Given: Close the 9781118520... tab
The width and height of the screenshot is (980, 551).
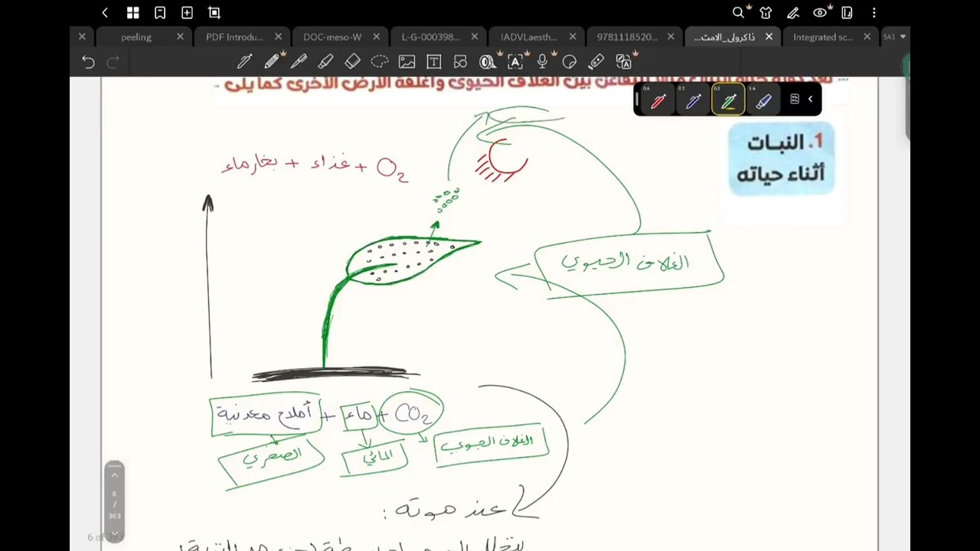Looking at the screenshot, I should [671, 36].
